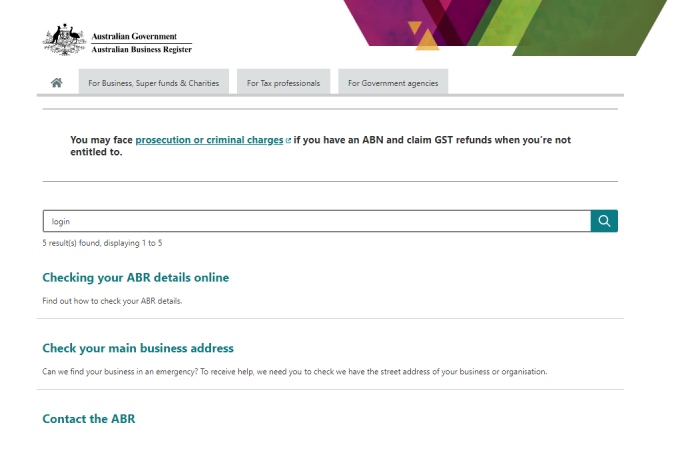Switch to For Government agencies tab
Viewport: 700px width, 450px height.
click(393, 82)
